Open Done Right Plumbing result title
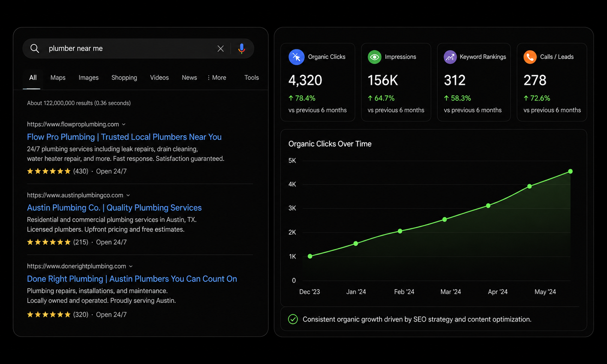This screenshot has height=364, width=607. click(x=132, y=279)
